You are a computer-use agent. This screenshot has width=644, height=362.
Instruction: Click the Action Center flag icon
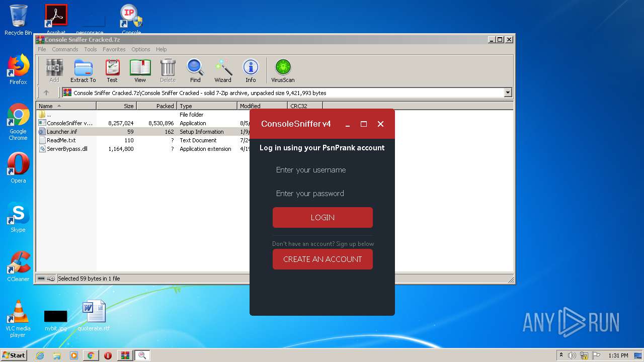click(596, 355)
